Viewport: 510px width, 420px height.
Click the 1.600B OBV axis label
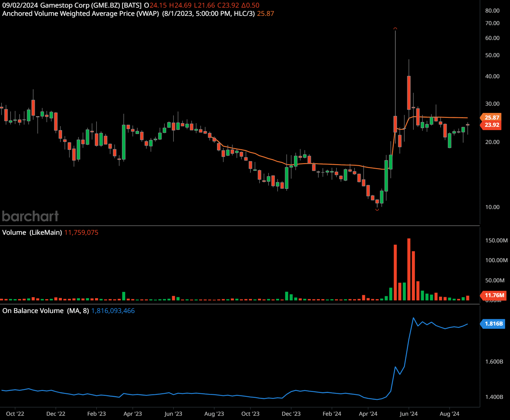[x=494, y=362]
